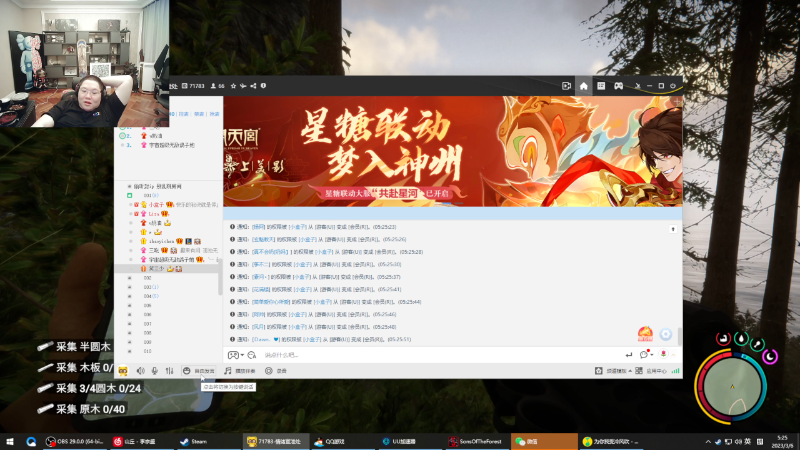The width and height of the screenshot is (800, 450).
Task: Expand sub-channel 003 in the tree
Action: click(130, 287)
